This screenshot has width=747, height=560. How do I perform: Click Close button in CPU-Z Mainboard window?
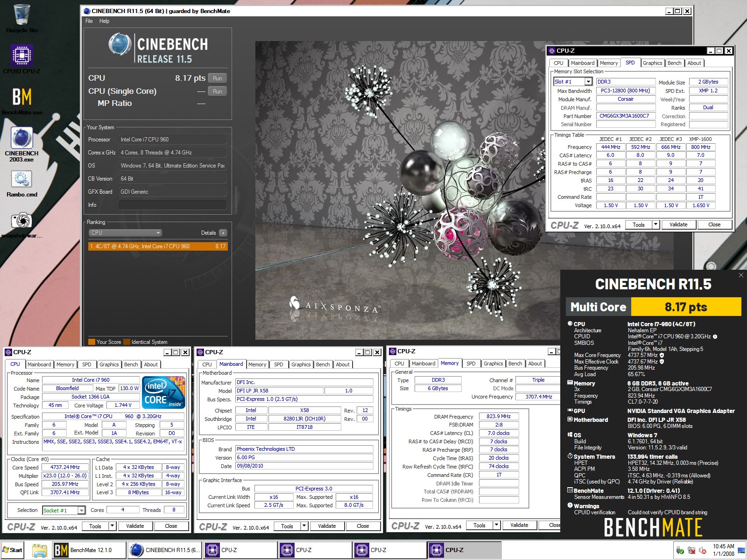[363, 526]
